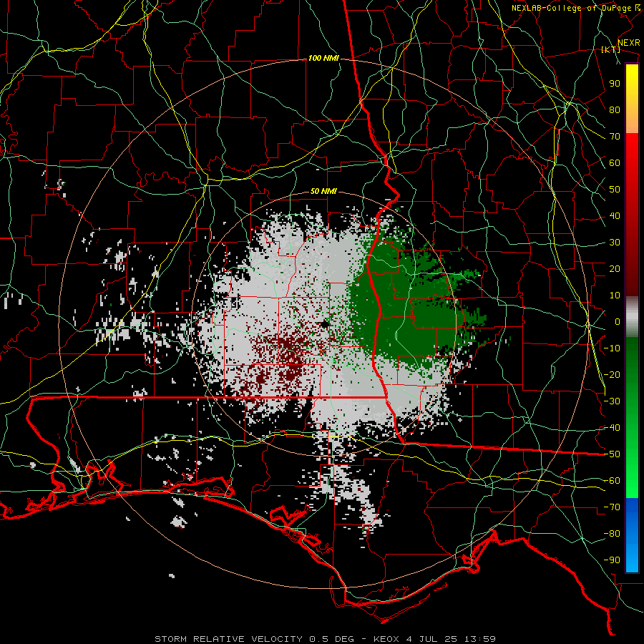
Task: Click the black radar site dot at ring center
Action: click(x=324, y=324)
